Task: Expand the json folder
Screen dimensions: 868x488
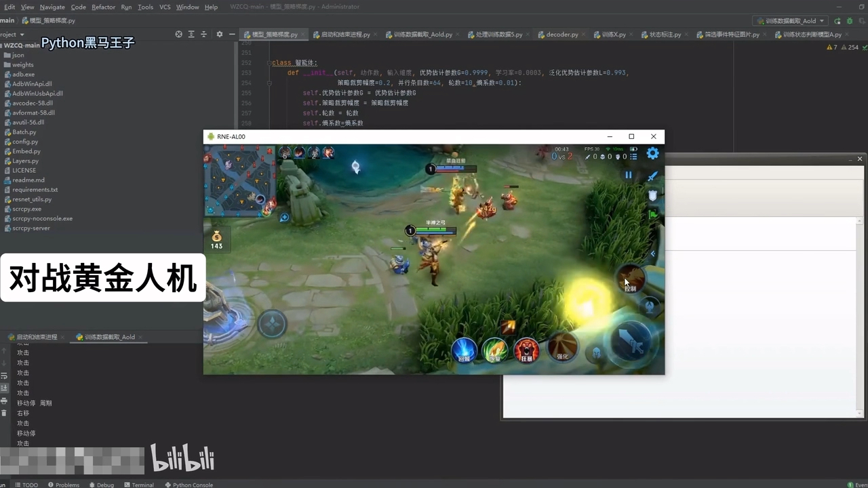Action: (x=18, y=55)
